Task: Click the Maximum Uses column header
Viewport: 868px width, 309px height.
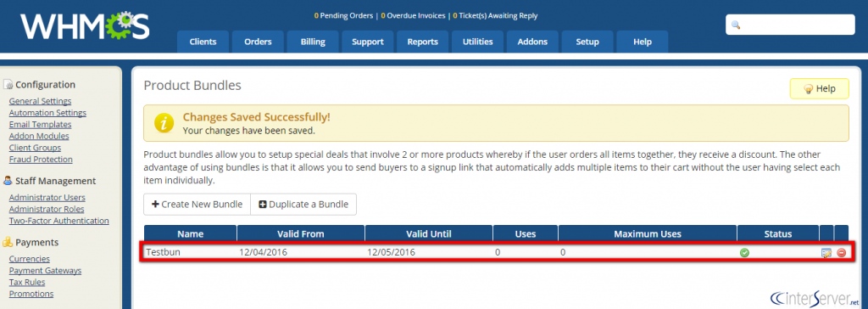Action: click(x=648, y=233)
